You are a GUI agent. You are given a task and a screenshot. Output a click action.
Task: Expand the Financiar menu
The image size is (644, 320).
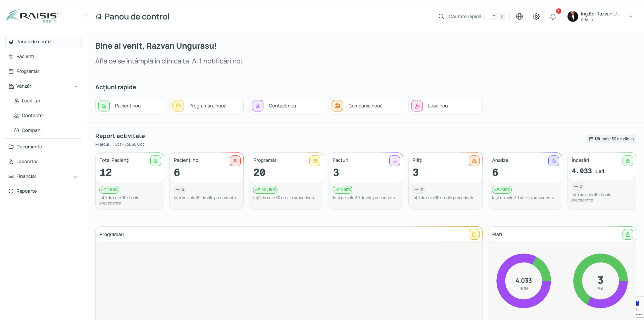click(76, 177)
